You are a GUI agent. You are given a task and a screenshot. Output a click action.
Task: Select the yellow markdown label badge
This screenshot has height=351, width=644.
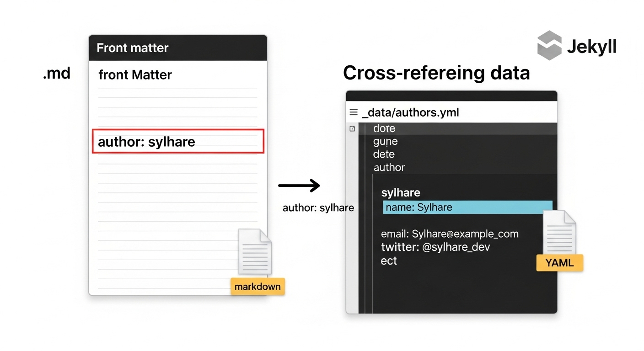coord(258,287)
